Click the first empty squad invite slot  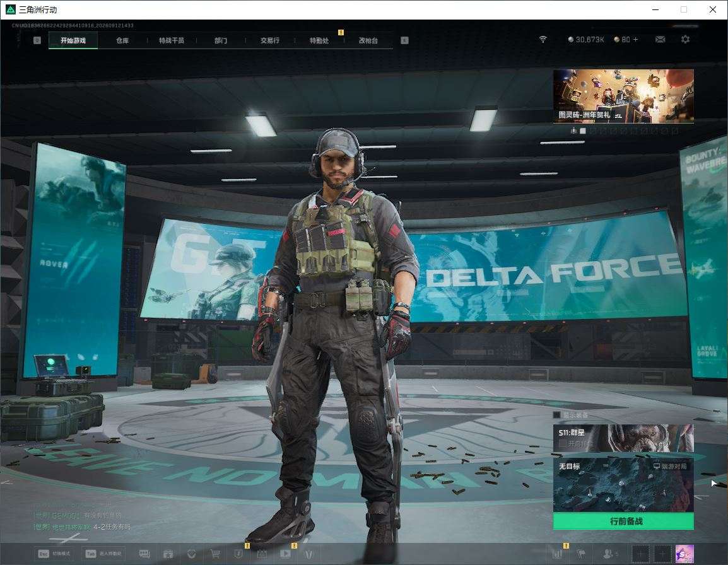point(640,554)
